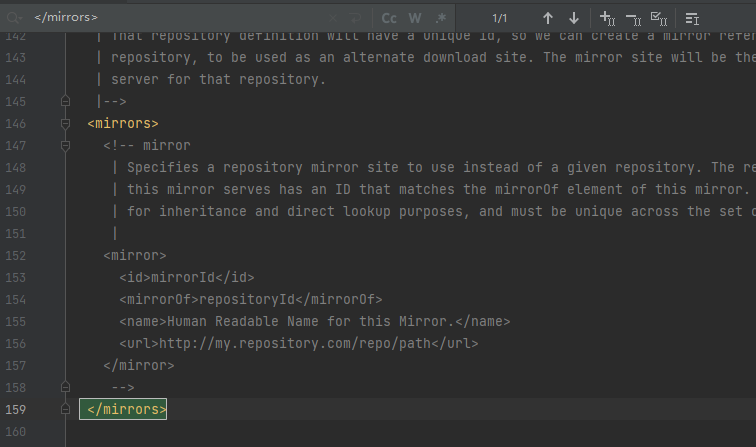Click the Human Readable Name line

[314, 321]
